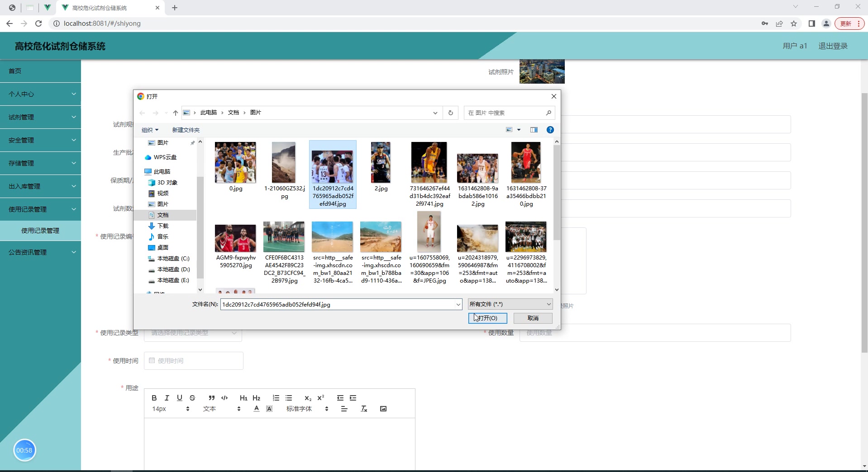868x472 pixels.
Task: Bookmark this page with the star icon
Action: click(794, 24)
